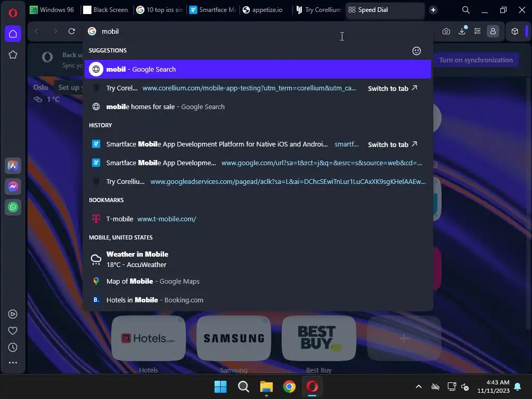Click the smiley feedback icon in suggestions
Viewport: 532px width, 399px height.
pos(417,51)
